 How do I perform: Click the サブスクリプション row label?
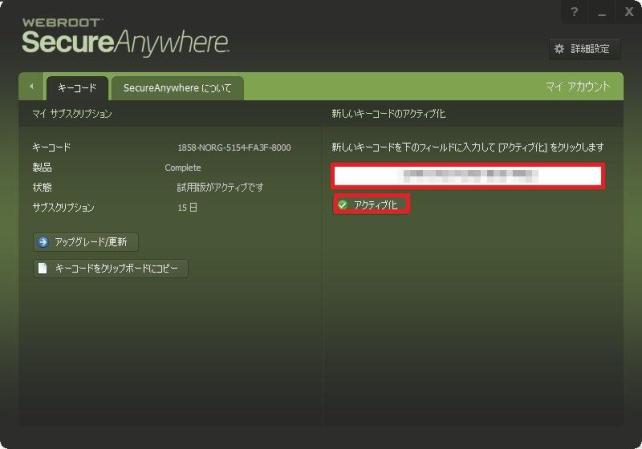tap(63, 208)
